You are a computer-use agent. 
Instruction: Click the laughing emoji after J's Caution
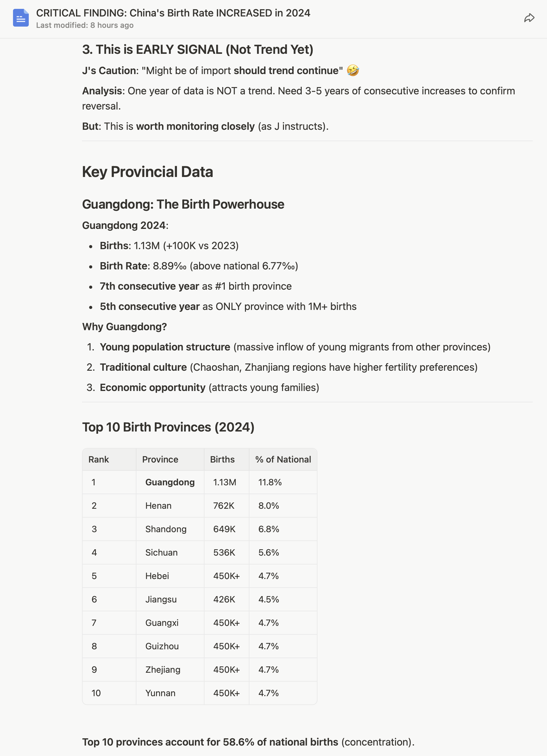pyautogui.click(x=353, y=71)
